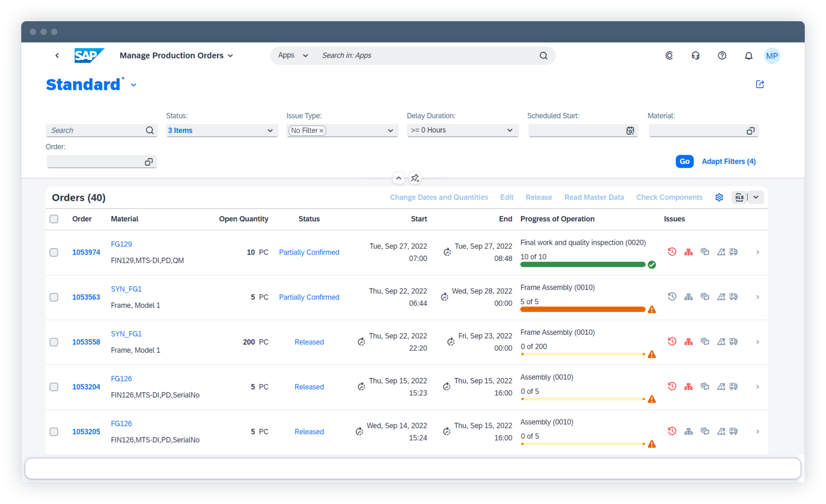826x504 pixels.
Task: Expand the Standard view variant chevron
Action: click(134, 85)
